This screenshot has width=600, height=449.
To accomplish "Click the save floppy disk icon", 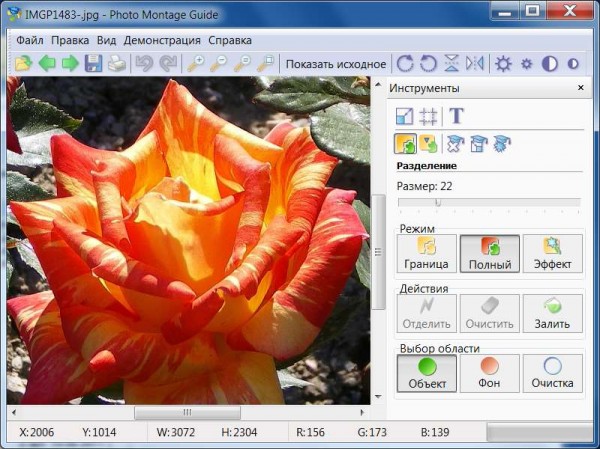I will pos(94,64).
